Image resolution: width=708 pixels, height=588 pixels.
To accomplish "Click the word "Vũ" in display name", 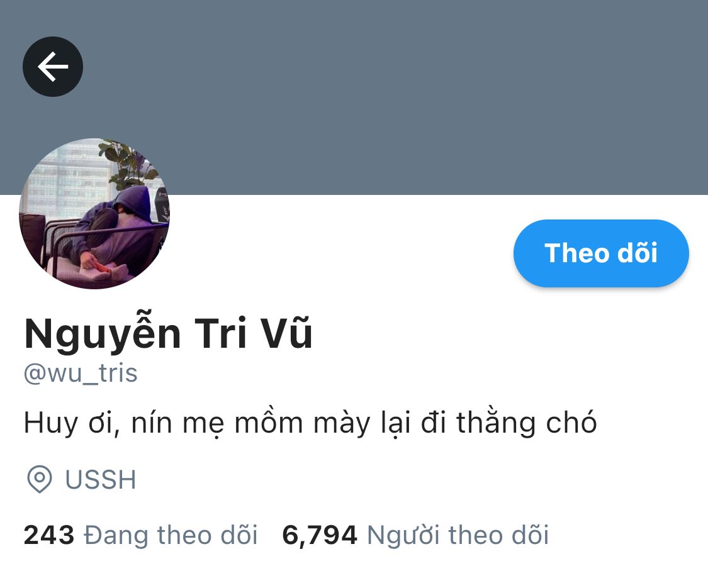I will click(x=287, y=333).
